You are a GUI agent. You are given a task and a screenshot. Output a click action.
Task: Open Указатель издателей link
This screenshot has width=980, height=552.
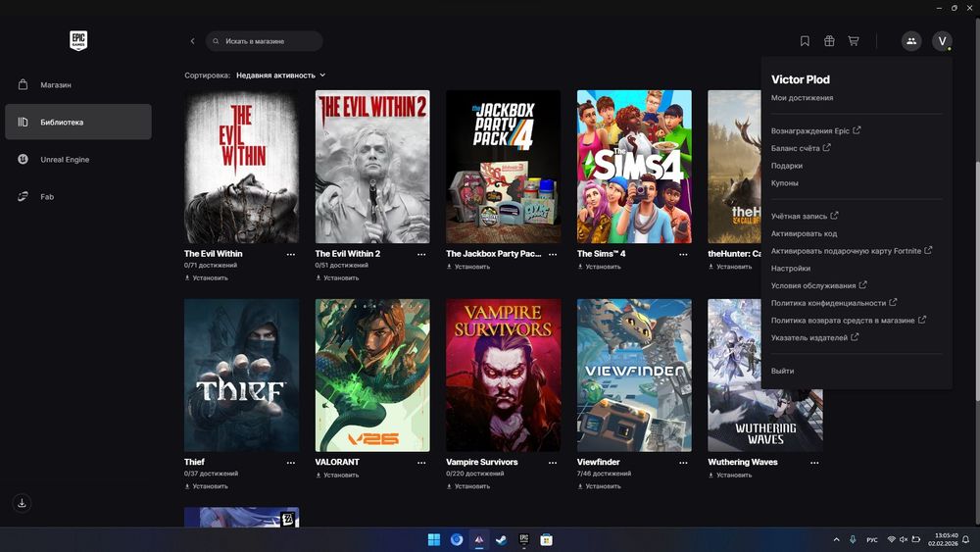[814, 337]
